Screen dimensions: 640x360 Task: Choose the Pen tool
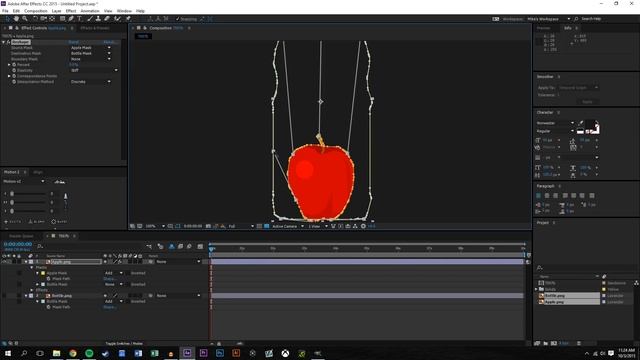coord(71,19)
